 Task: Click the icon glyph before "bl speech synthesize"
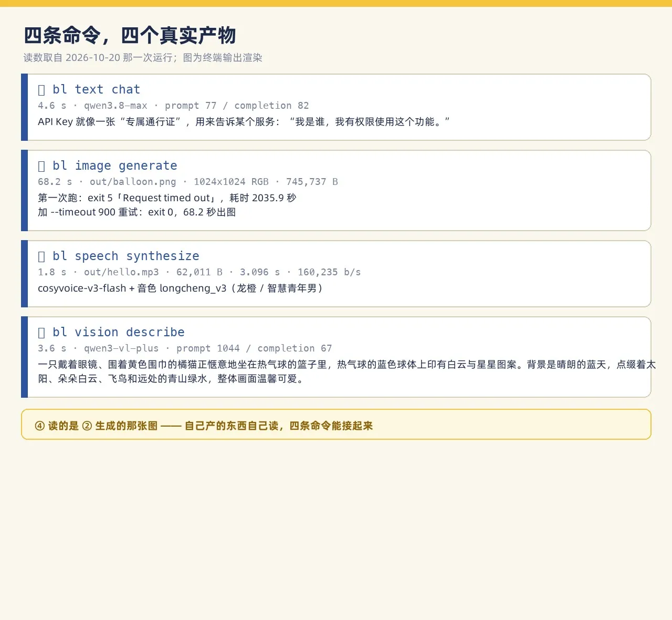coord(41,256)
